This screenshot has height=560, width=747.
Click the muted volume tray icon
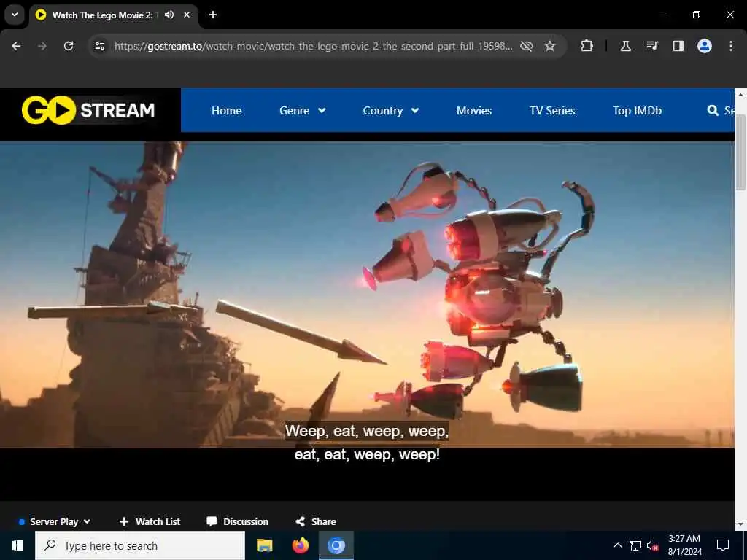coord(653,545)
